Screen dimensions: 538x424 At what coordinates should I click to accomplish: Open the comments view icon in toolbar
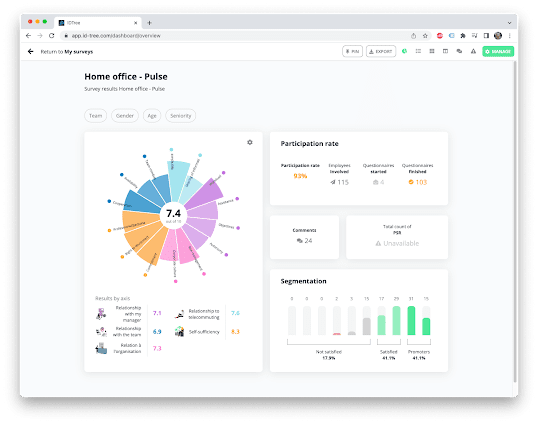[x=459, y=51]
